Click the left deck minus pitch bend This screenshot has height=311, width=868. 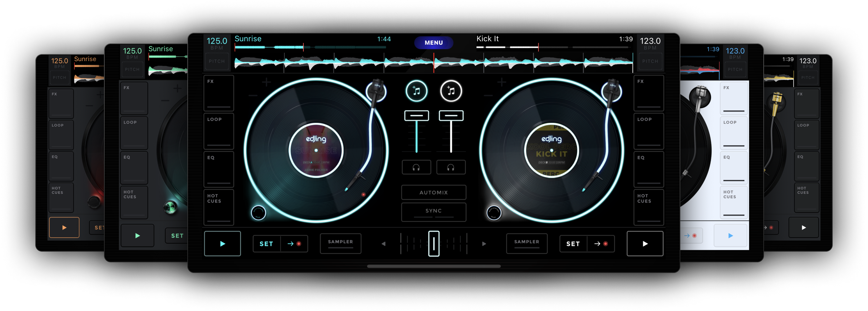[253, 96]
